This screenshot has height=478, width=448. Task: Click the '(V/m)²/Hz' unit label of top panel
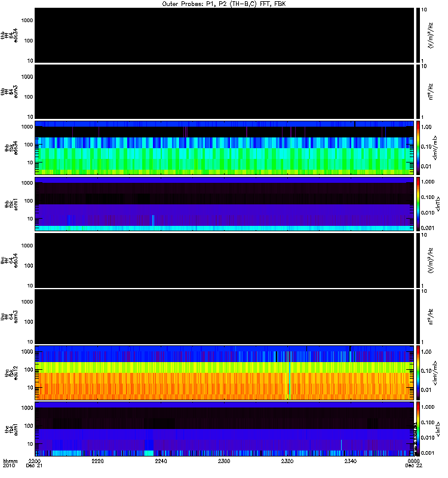coord(430,35)
